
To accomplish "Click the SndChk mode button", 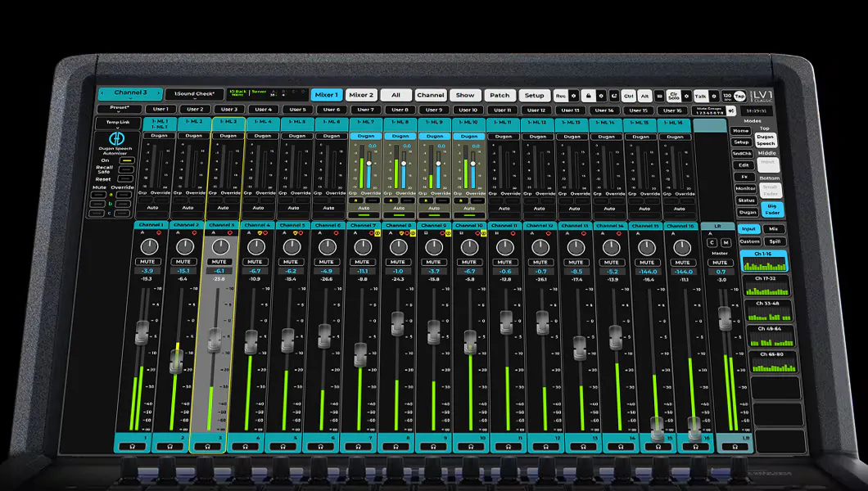I will click(x=742, y=154).
